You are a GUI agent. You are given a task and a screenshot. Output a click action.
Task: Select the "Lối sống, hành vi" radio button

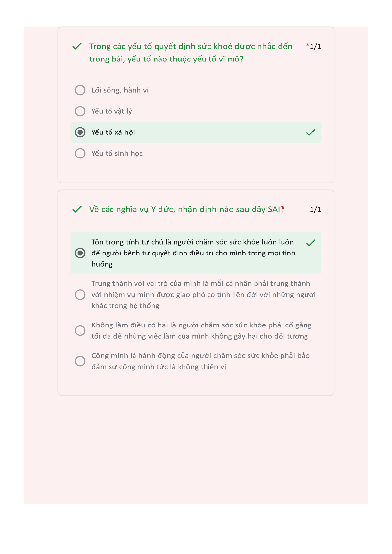pos(80,90)
